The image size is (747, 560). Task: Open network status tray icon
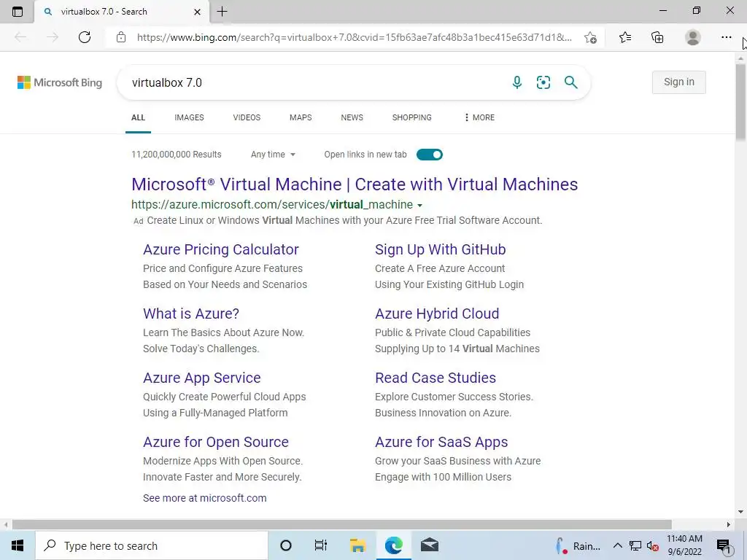tap(635, 545)
